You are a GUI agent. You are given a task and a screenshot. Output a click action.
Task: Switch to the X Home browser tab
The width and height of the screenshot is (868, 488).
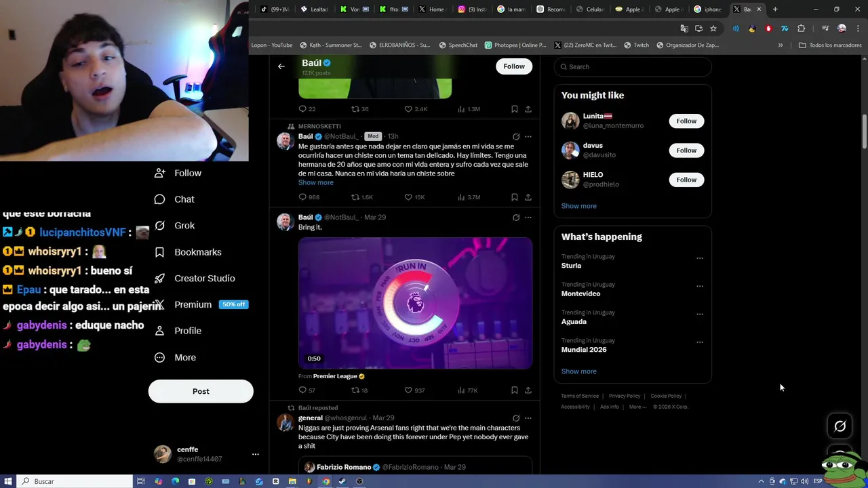pos(432,9)
